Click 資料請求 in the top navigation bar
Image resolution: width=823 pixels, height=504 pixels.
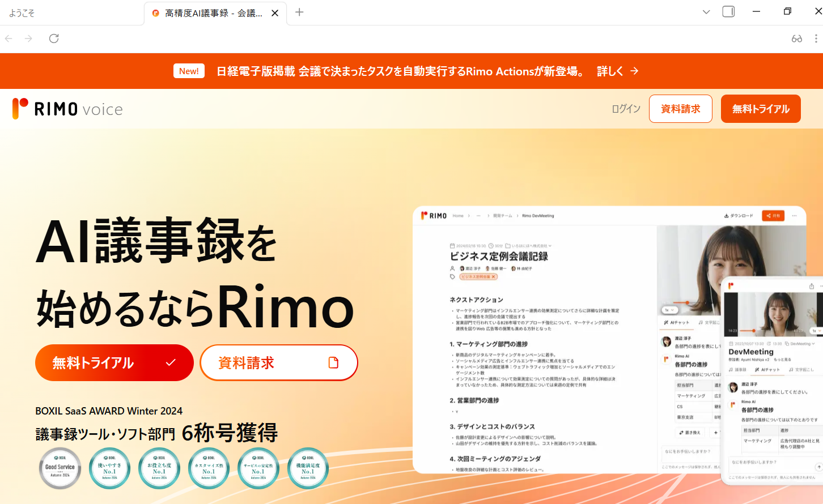(x=681, y=109)
